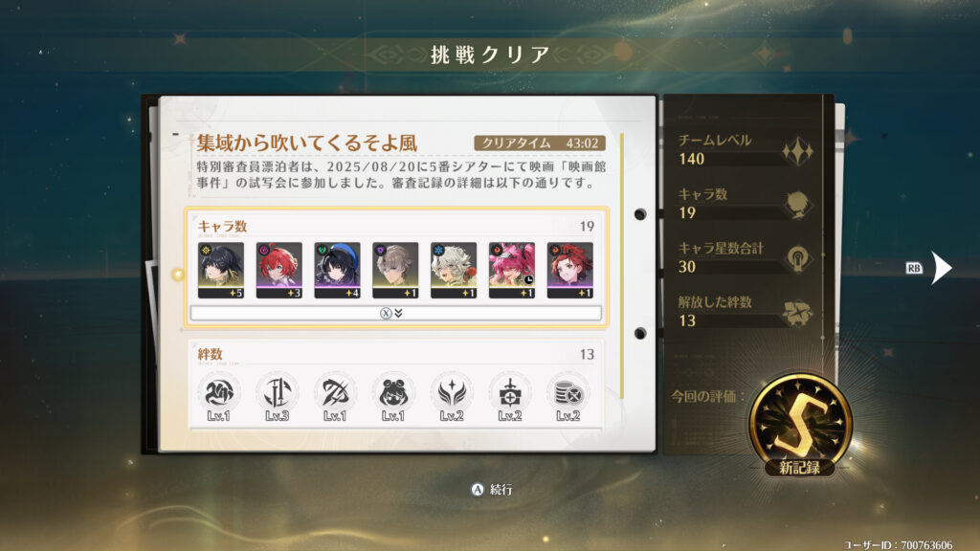Click the coin-stack bond icon labeled Lv.2
Image resolution: width=980 pixels, height=551 pixels.
tap(568, 397)
